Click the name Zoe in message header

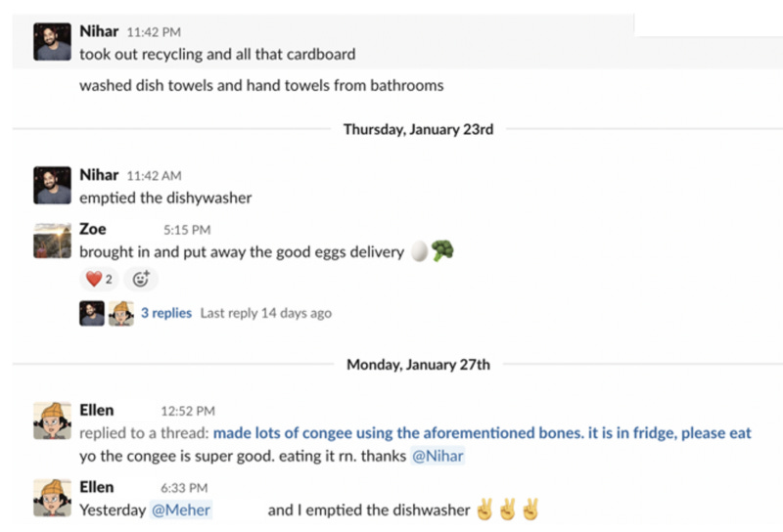point(93,229)
